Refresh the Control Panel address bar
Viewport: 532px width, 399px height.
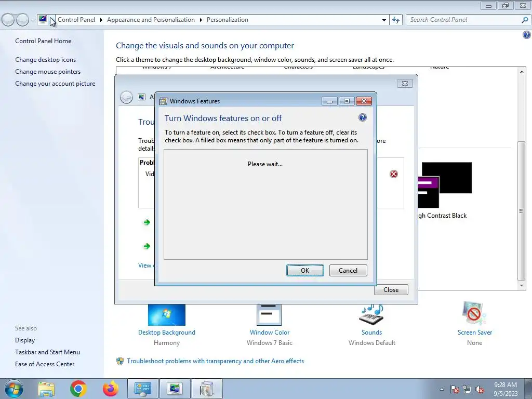coord(395,20)
